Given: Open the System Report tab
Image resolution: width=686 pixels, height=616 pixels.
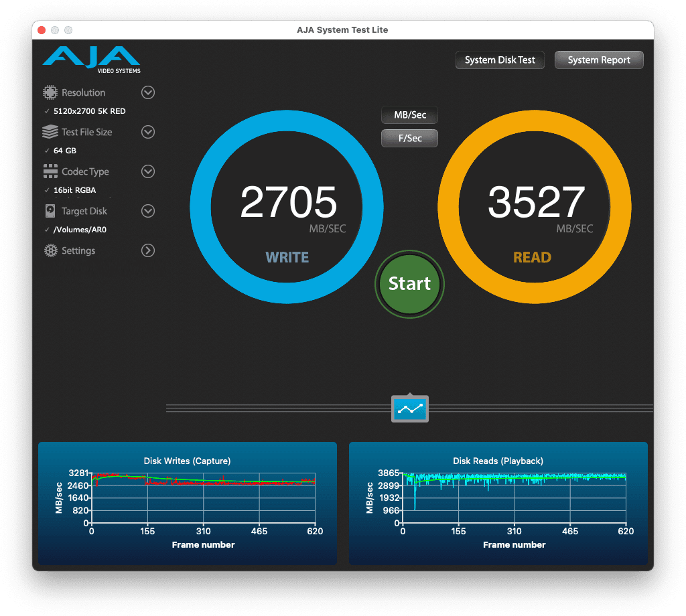Looking at the screenshot, I should coord(599,60).
